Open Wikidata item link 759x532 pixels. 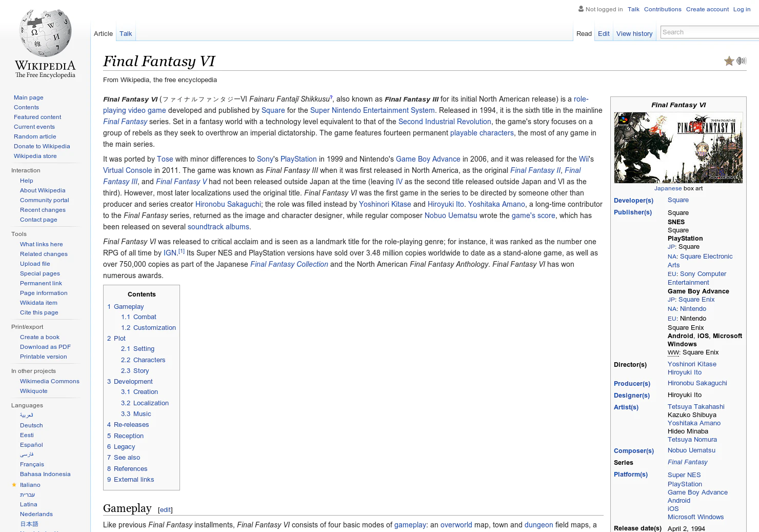click(38, 303)
